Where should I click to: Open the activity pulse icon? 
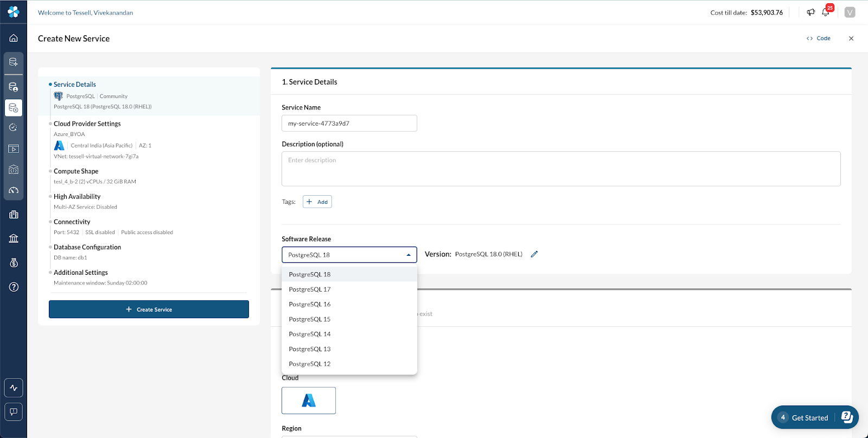click(x=14, y=388)
